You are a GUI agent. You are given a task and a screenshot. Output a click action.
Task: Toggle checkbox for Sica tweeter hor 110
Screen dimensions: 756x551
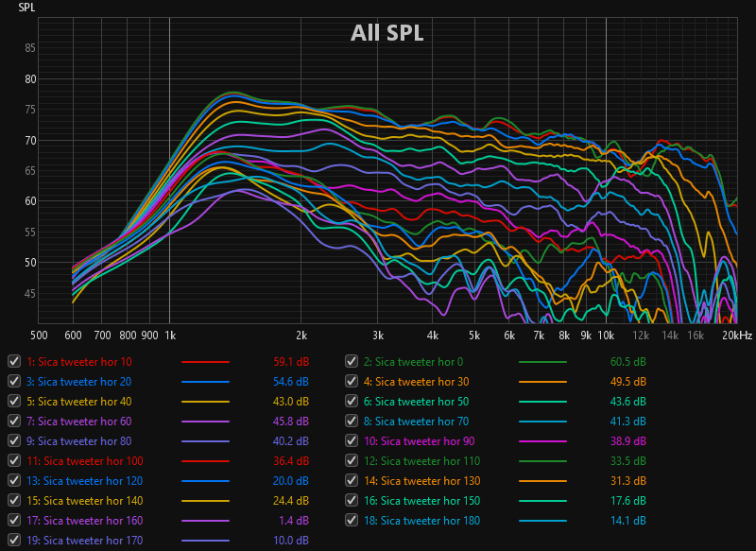tap(352, 461)
